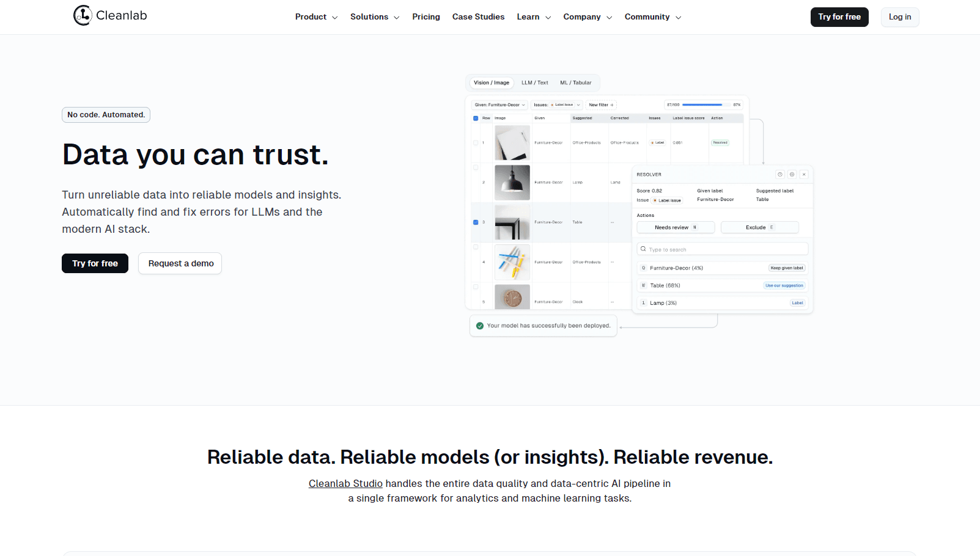Open the Resolver help icon
The height and width of the screenshot is (556, 980).
tap(780, 175)
